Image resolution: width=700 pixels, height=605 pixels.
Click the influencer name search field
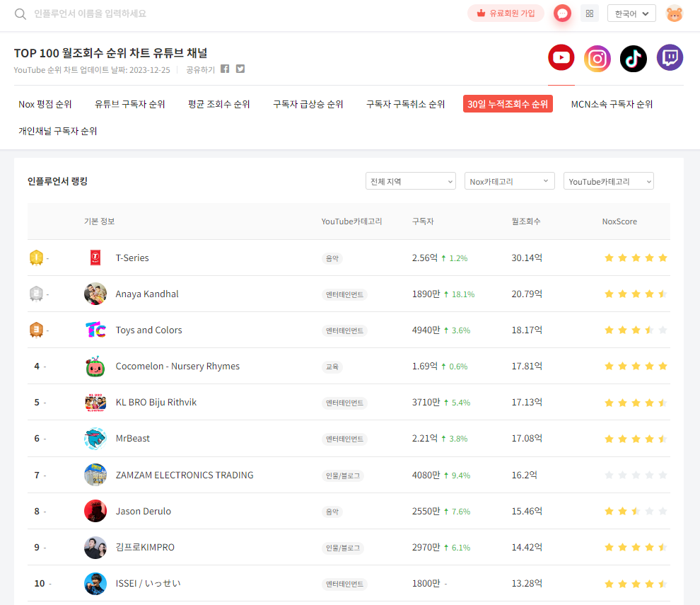click(91, 14)
